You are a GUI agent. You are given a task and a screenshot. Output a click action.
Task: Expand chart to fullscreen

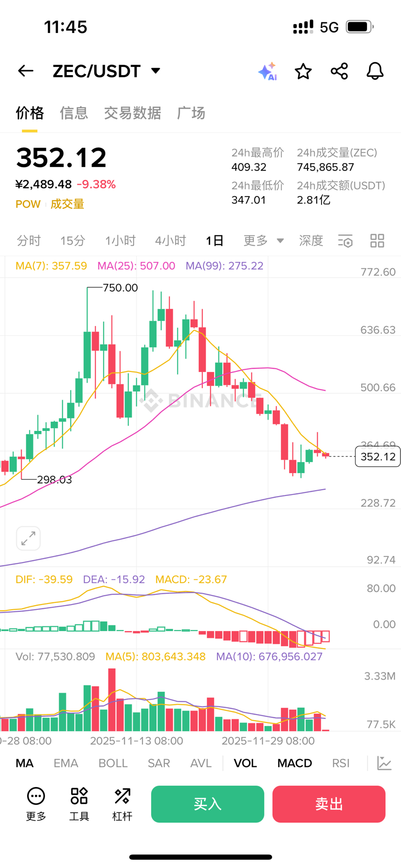pyautogui.click(x=28, y=538)
